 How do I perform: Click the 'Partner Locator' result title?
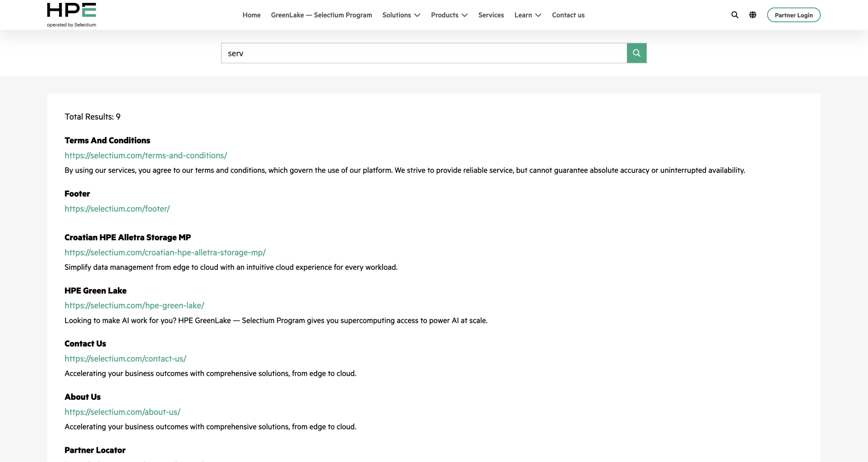coord(95,450)
